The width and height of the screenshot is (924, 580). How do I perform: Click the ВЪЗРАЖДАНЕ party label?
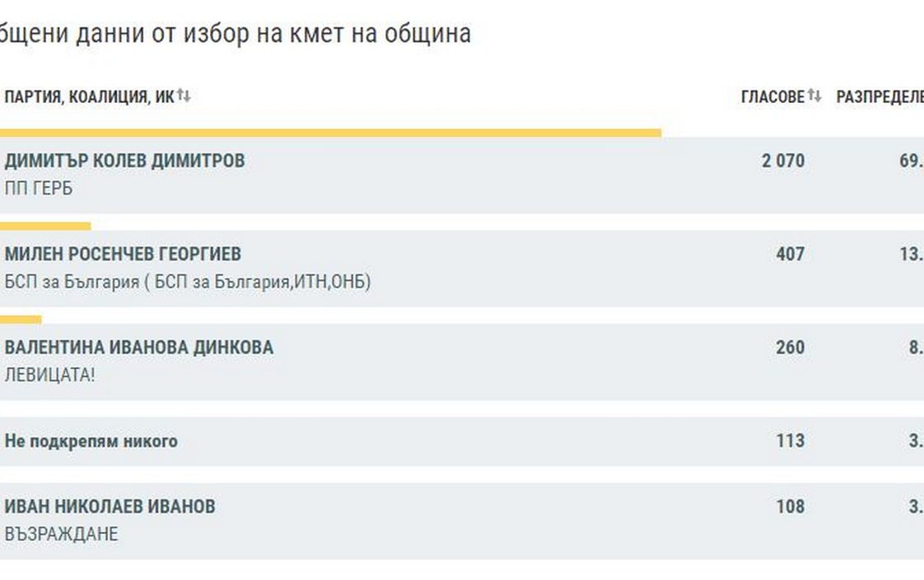pyautogui.click(x=62, y=534)
